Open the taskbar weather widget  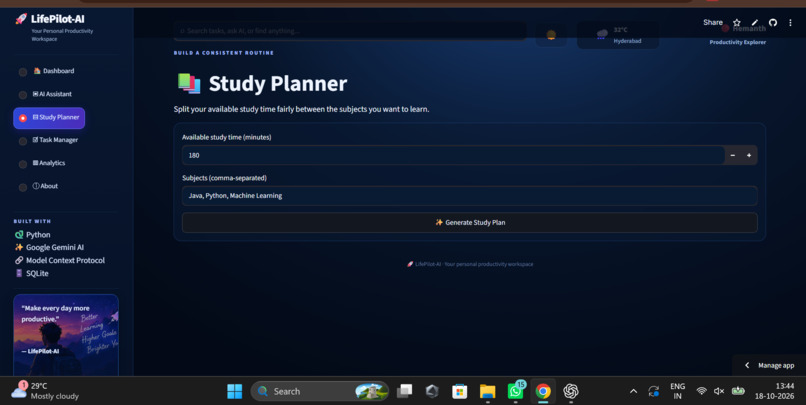tap(45, 391)
